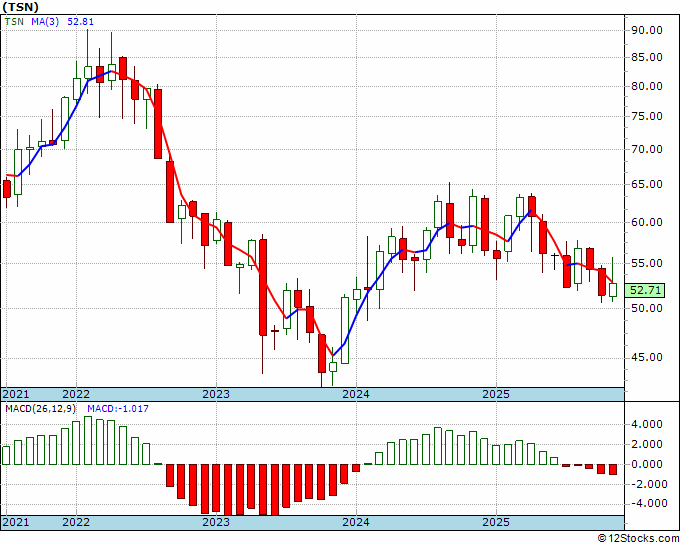Click 2021 on the price chart time axis
This screenshot has height=546, width=680.
click(16, 394)
